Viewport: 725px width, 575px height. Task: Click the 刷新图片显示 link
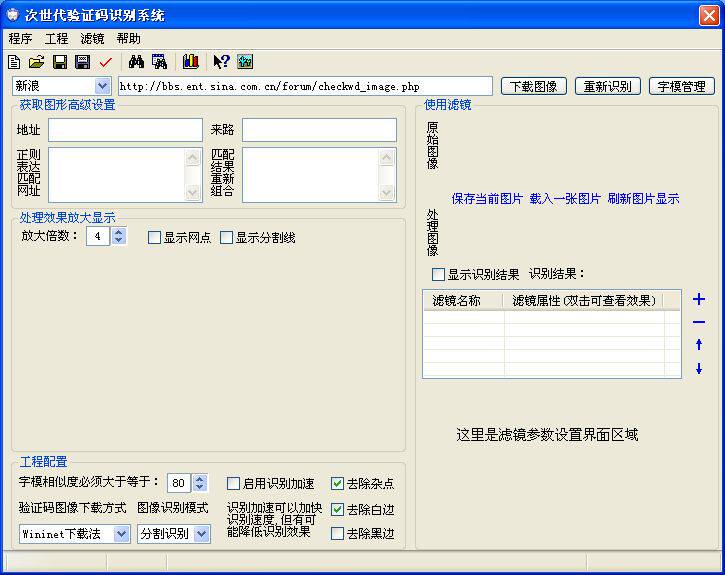click(x=643, y=199)
